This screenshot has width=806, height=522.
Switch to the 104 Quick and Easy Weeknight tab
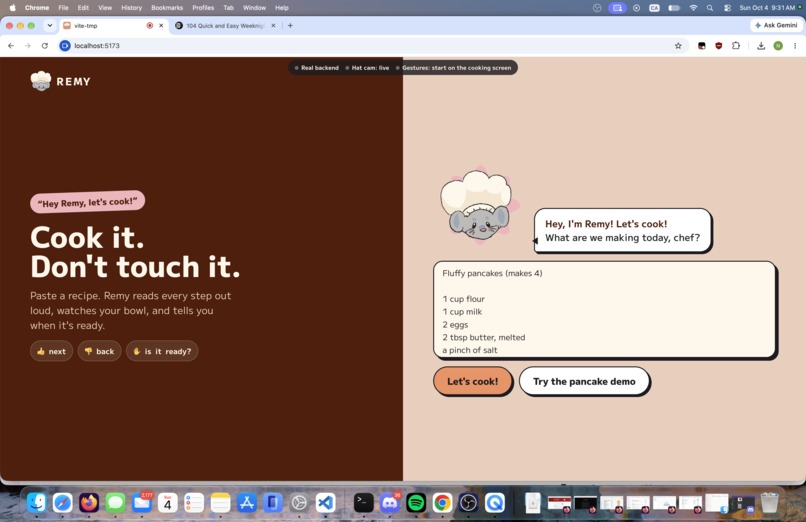point(224,25)
